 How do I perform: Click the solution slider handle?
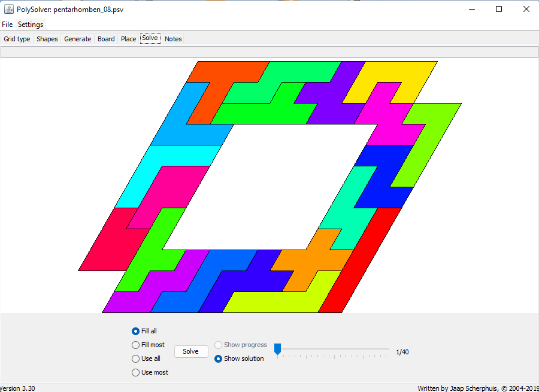point(277,349)
